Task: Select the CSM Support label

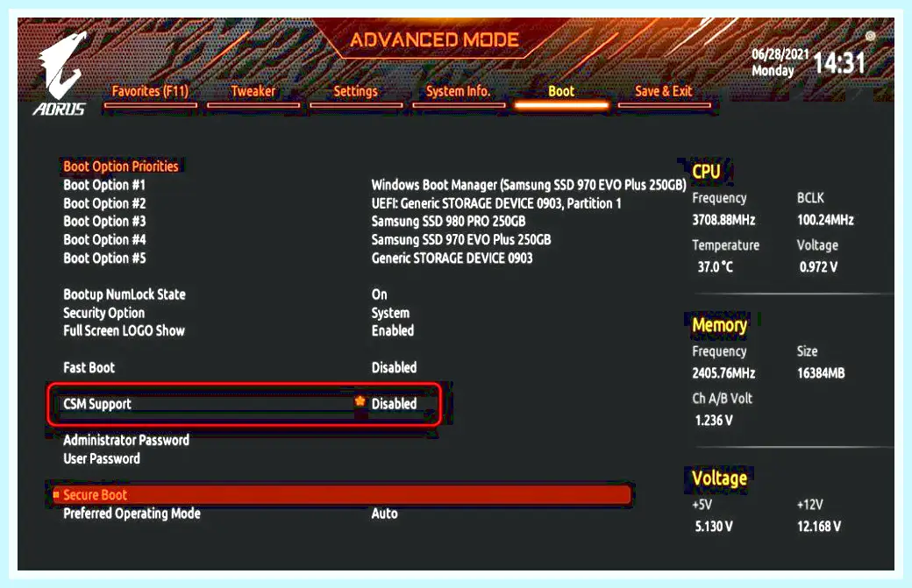Action: [97, 404]
